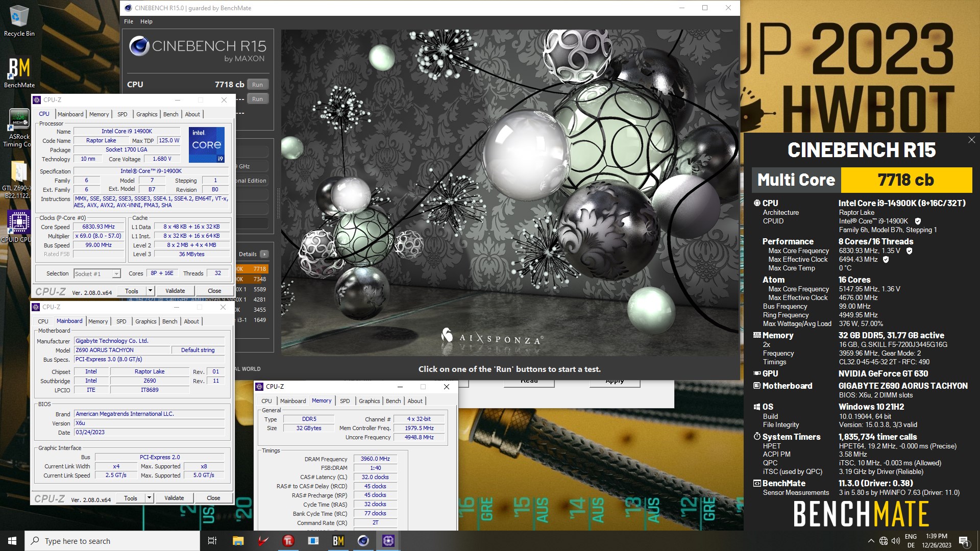Click DRAM Frequency 3960.0 MHz value
The width and height of the screenshot is (980, 551).
pos(375,459)
